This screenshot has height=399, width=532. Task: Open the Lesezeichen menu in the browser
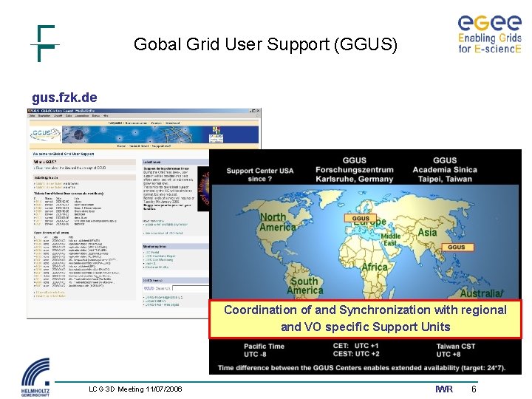point(82,116)
